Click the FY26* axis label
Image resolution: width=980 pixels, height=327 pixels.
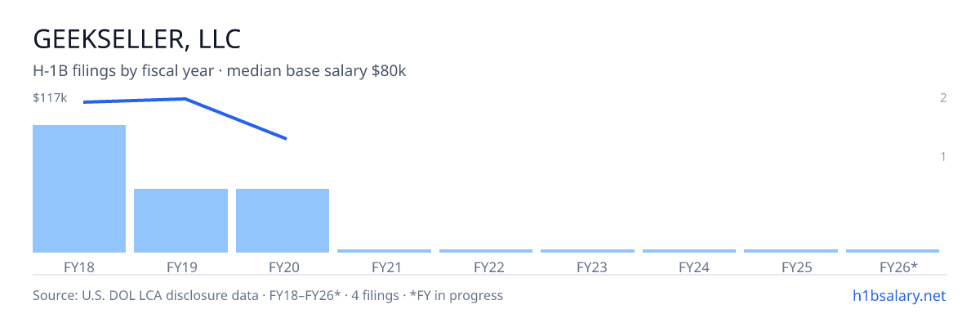click(x=898, y=267)
